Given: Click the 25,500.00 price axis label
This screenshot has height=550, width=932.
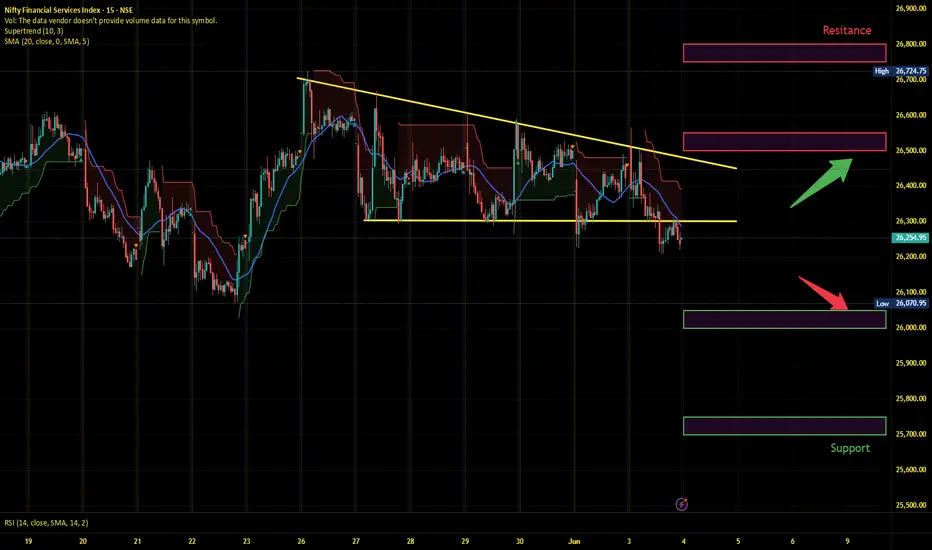Looking at the screenshot, I should tap(911, 505).
